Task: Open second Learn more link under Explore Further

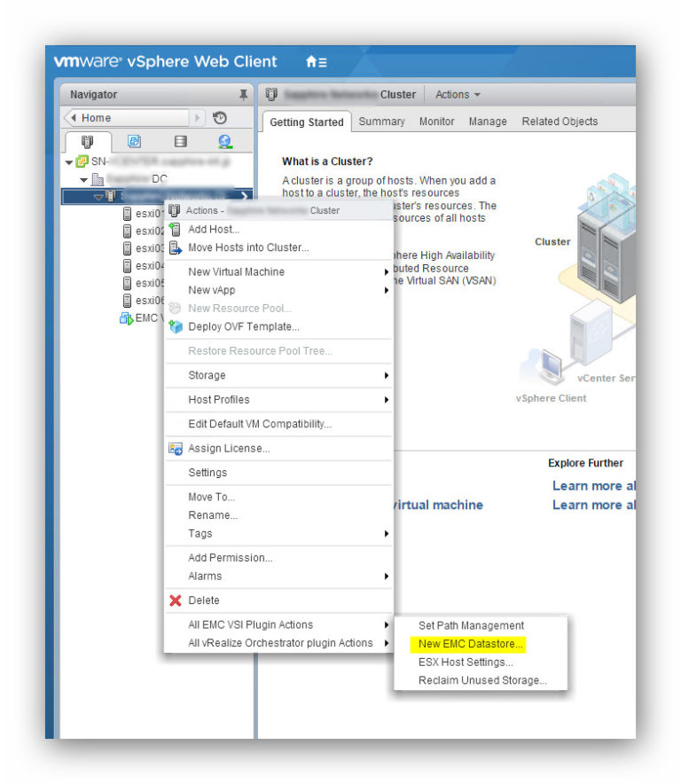Action: coord(593,505)
